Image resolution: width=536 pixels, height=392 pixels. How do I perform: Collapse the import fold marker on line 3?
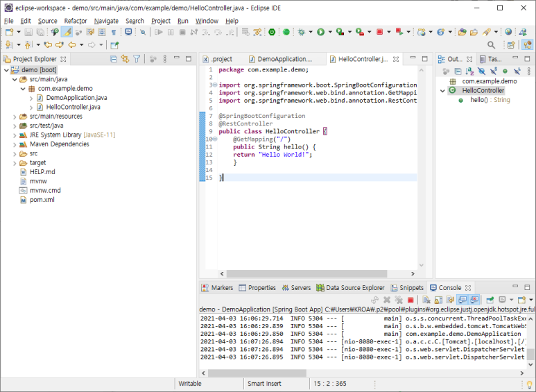(215, 85)
